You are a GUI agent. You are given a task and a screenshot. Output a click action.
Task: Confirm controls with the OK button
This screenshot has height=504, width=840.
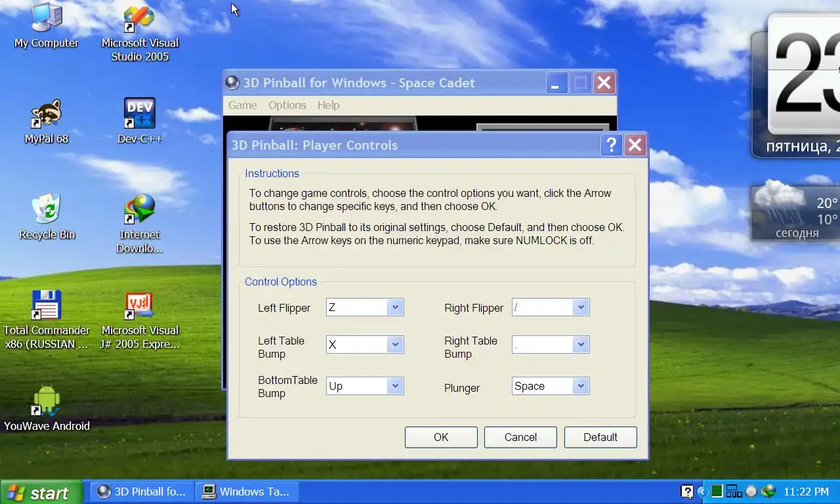(441, 437)
